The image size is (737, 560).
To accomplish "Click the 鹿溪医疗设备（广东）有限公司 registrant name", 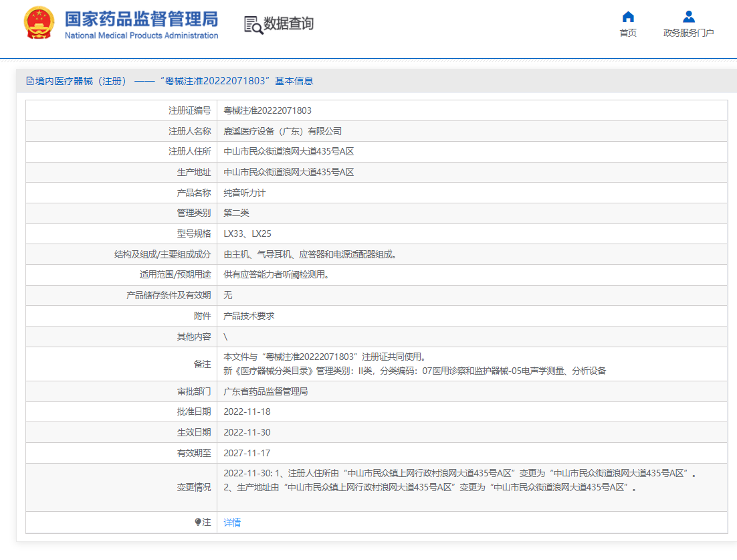I will pyautogui.click(x=283, y=130).
